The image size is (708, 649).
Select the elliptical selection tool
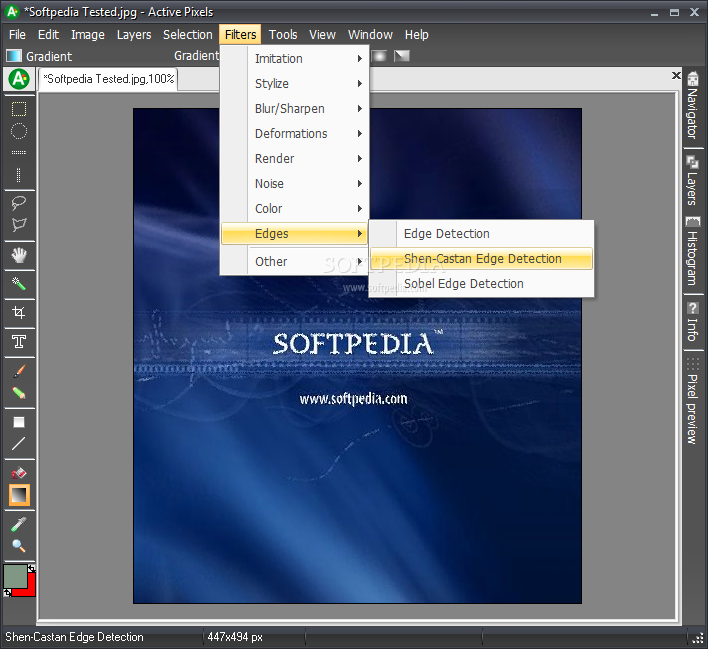tap(19, 131)
